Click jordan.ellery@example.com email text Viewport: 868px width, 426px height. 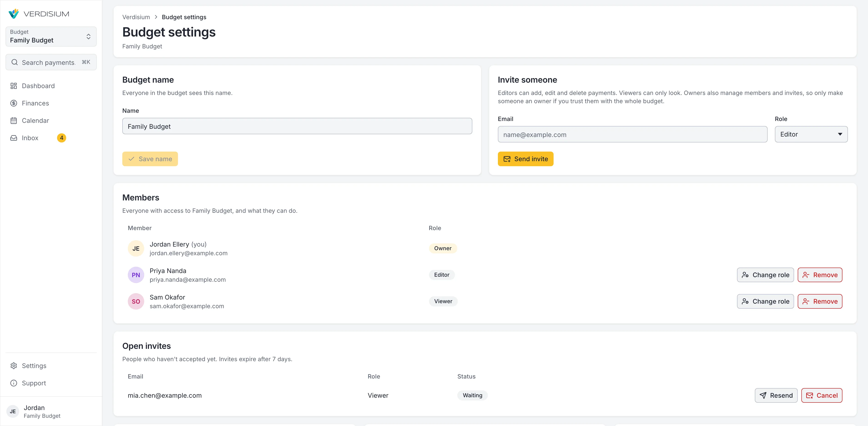pos(188,253)
